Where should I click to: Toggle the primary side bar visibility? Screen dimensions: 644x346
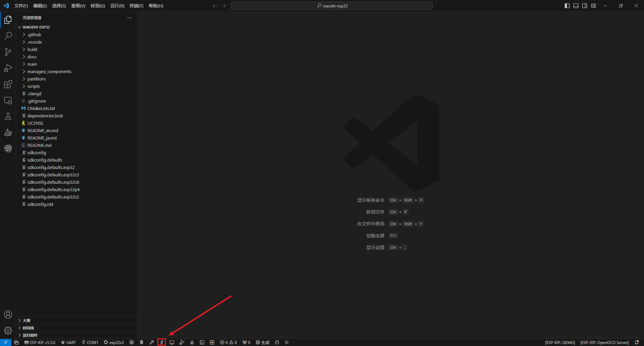click(567, 6)
